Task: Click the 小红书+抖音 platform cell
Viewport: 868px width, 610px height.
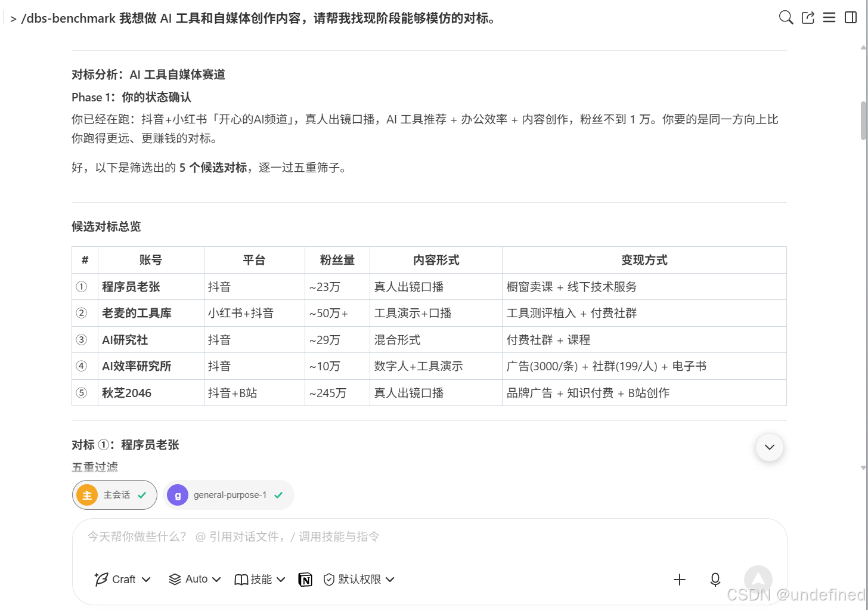Action: tap(254, 313)
